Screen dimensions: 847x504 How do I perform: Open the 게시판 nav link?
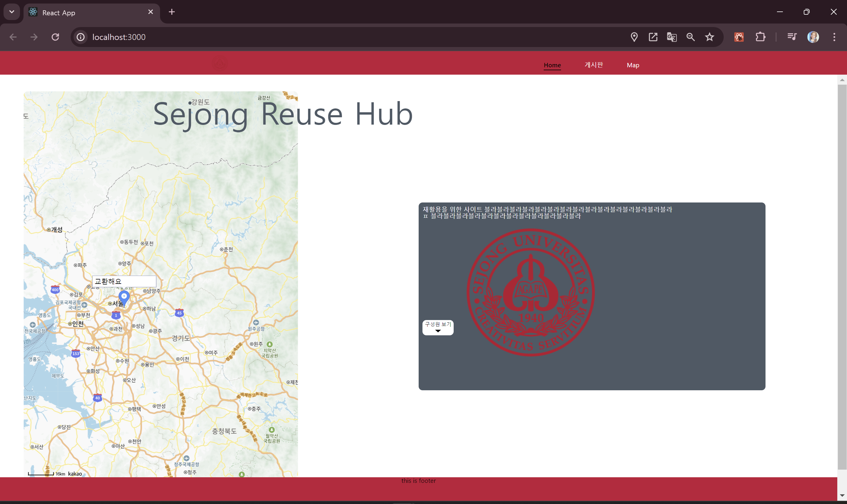[x=593, y=65]
